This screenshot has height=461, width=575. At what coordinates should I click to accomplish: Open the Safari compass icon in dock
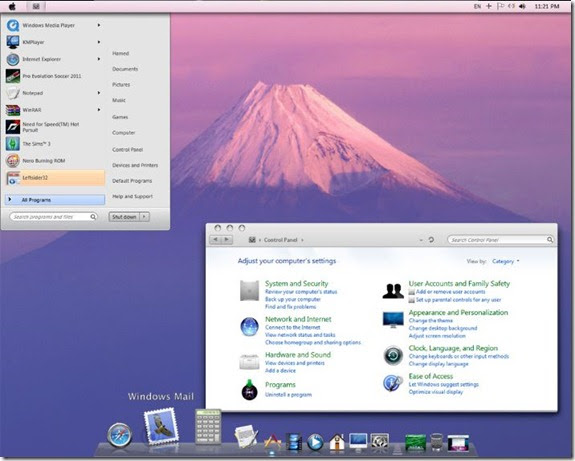[x=120, y=435]
